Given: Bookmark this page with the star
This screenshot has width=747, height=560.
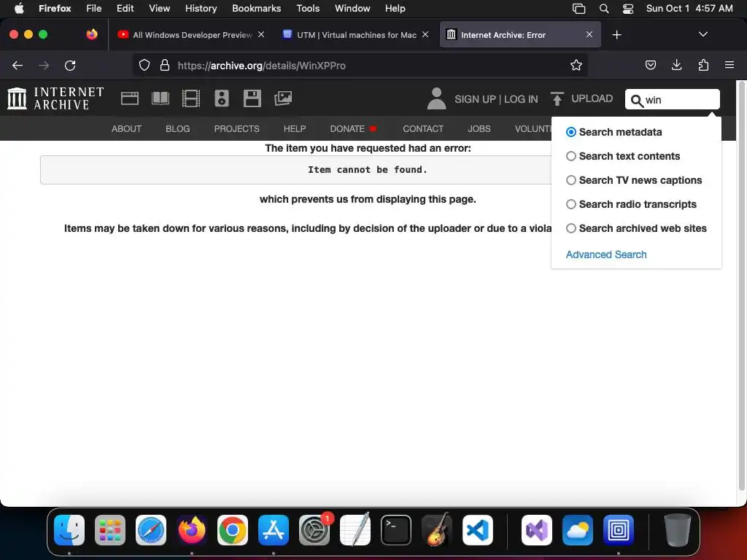Looking at the screenshot, I should tap(576, 65).
